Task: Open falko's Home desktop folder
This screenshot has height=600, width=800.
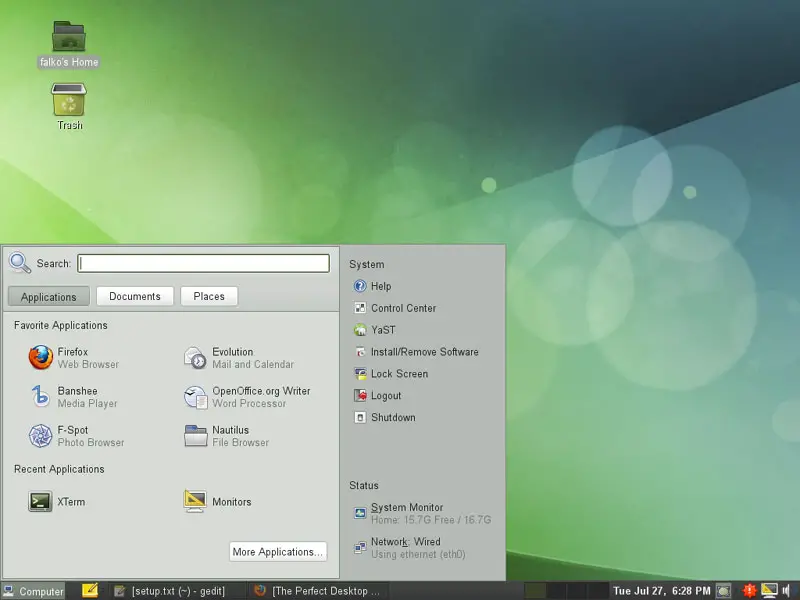Action: [x=69, y=44]
